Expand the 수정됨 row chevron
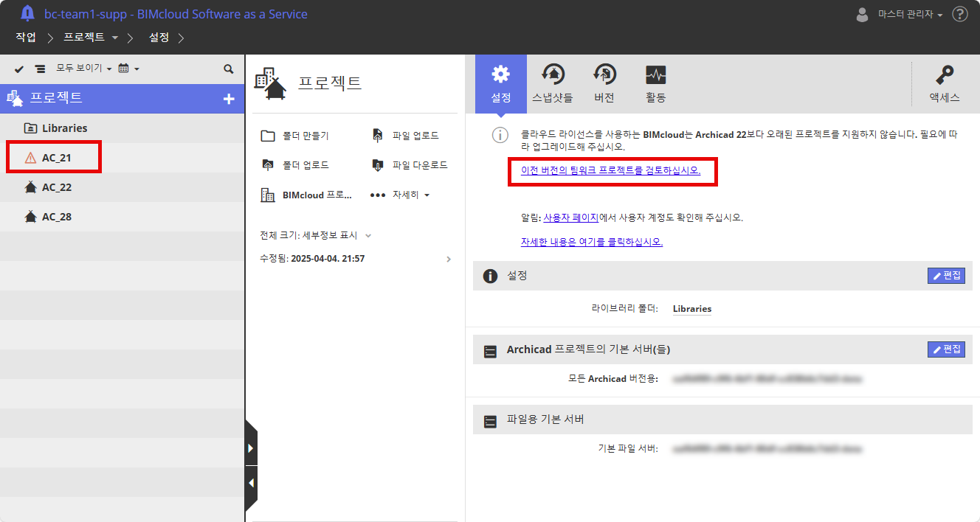This screenshot has height=522, width=980. pos(449,259)
